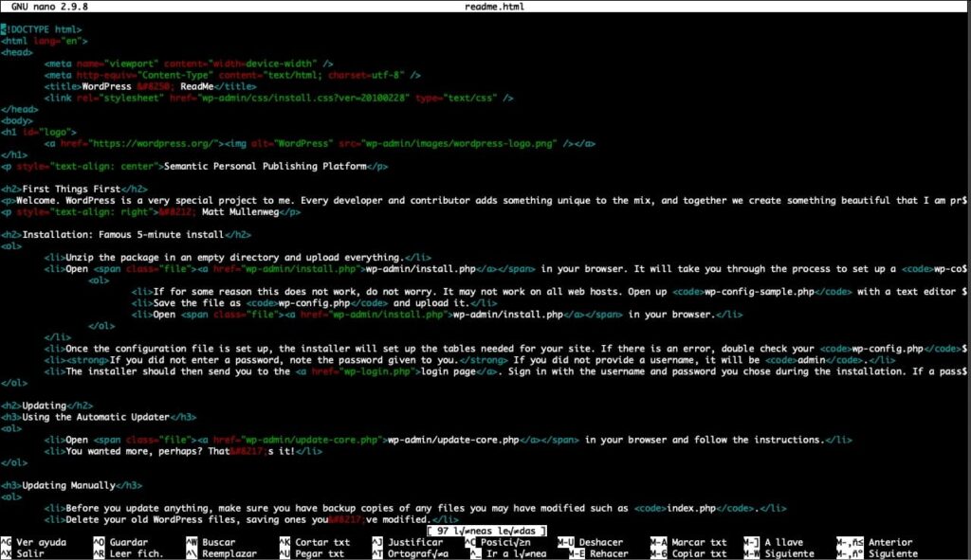Screen dimensions: 971x560
Task: Click the "First Things First" heading text
Action: click(x=71, y=189)
